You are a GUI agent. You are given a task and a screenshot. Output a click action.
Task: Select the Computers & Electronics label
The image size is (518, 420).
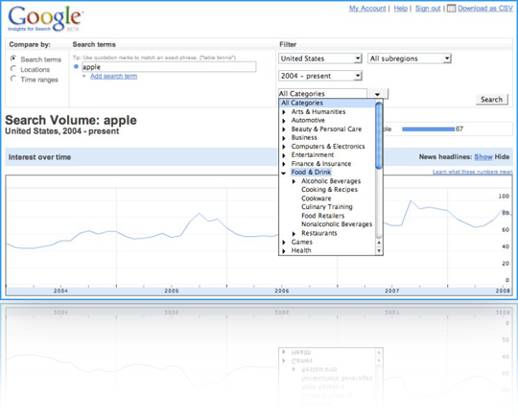point(328,147)
